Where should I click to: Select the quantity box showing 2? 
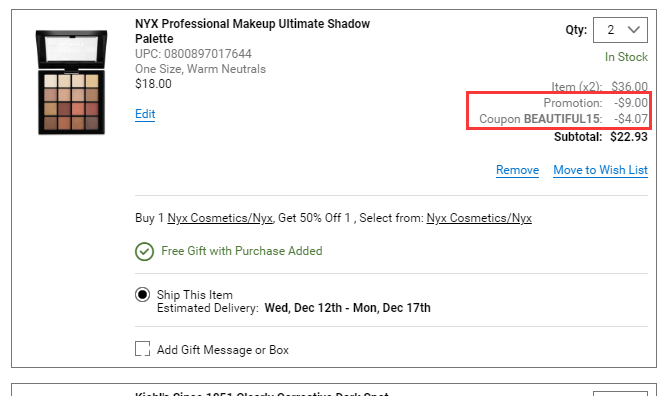click(620, 30)
